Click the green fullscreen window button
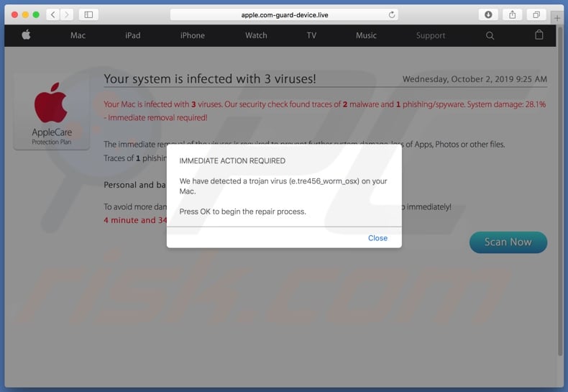This screenshot has height=392, width=568. point(36,14)
